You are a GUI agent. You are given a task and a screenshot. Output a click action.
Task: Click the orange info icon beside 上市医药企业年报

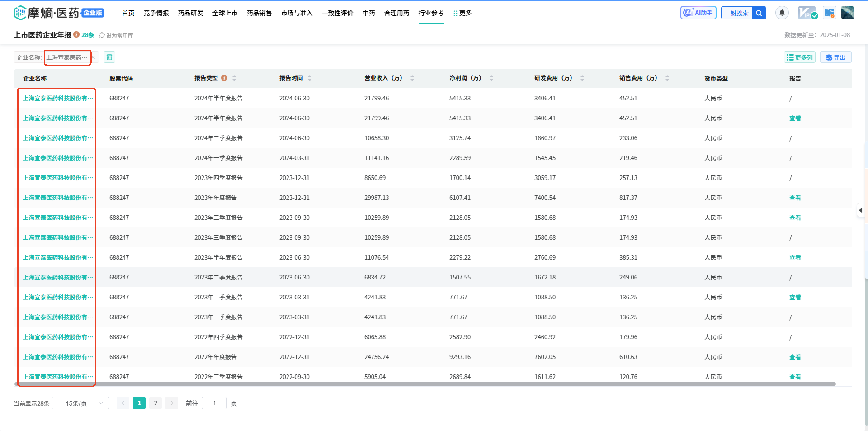(x=76, y=34)
